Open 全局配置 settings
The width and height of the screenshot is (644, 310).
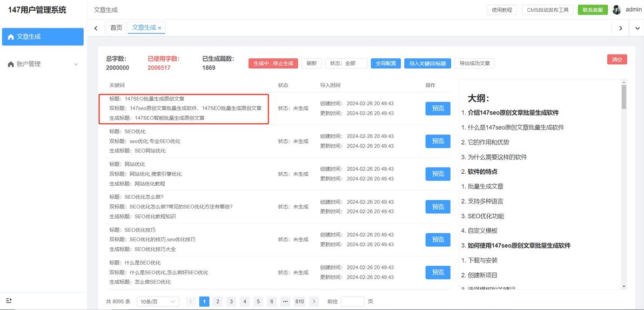(386, 63)
